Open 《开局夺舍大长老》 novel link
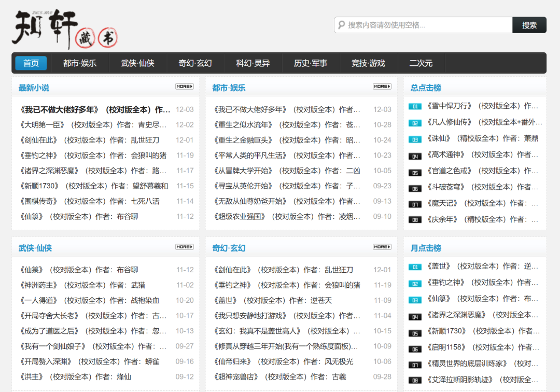The width and height of the screenshot is (560, 392). click(93, 316)
